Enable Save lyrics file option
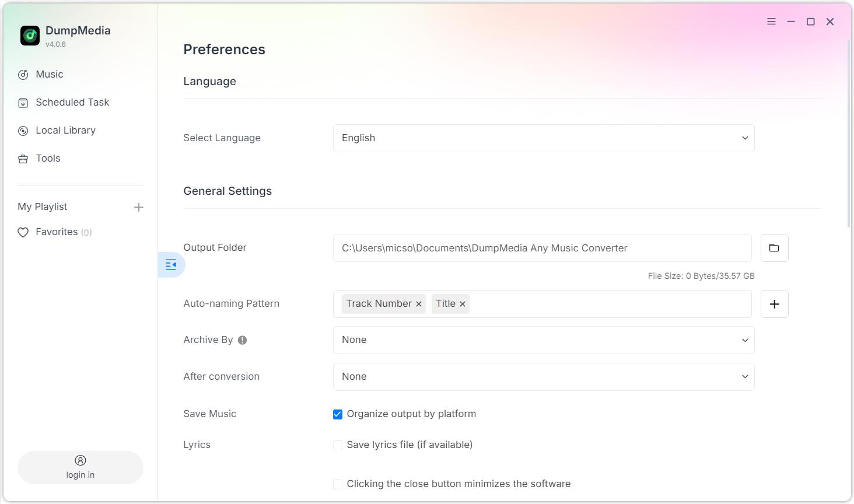Image resolution: width=854 pixels, height=504 pixels. (x=337, y=444)
